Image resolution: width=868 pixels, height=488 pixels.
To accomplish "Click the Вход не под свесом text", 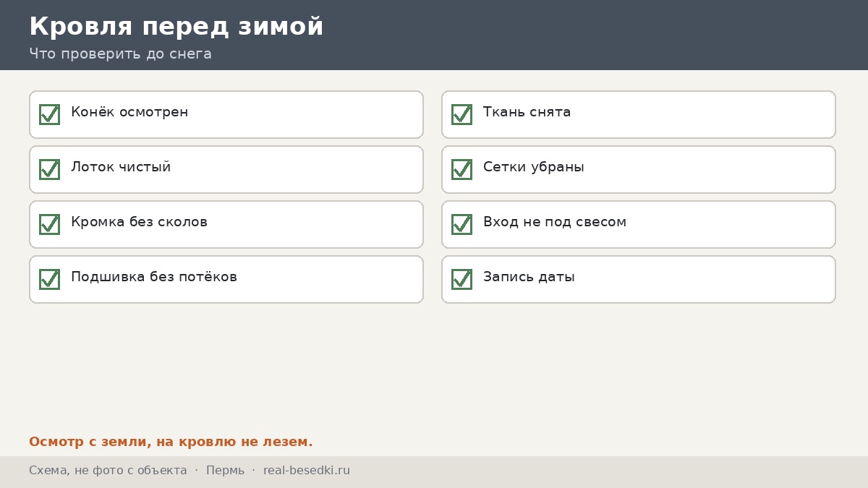I will point(555,222).
